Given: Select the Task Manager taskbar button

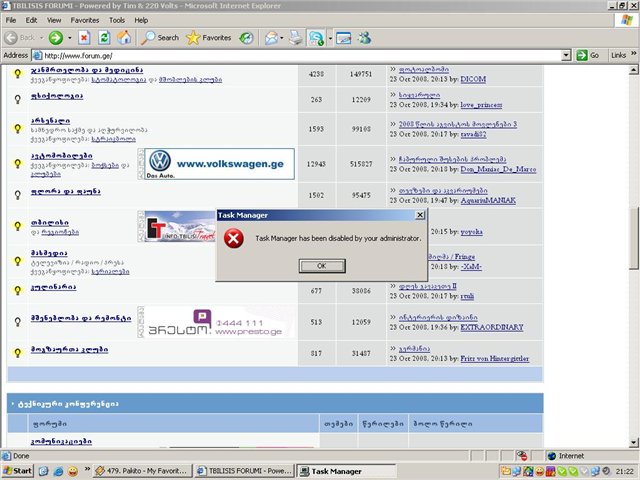Looking at the screenshot, I should pos(346,471).
